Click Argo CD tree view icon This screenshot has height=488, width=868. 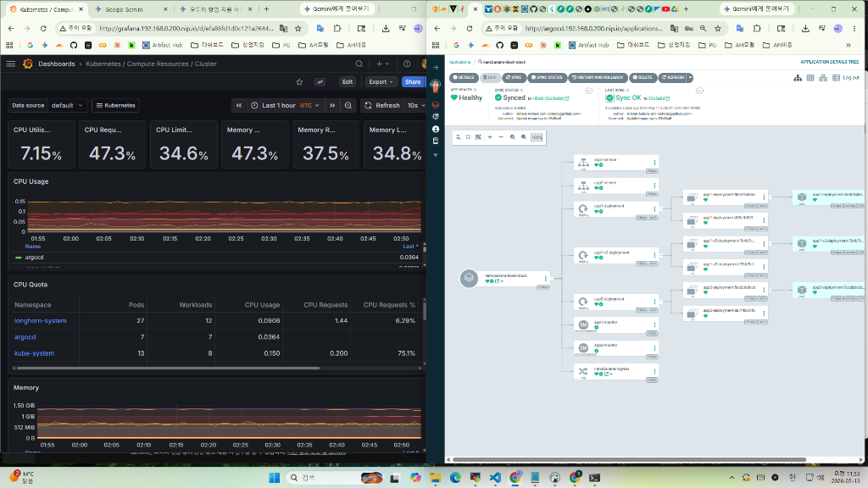point(797,78)
